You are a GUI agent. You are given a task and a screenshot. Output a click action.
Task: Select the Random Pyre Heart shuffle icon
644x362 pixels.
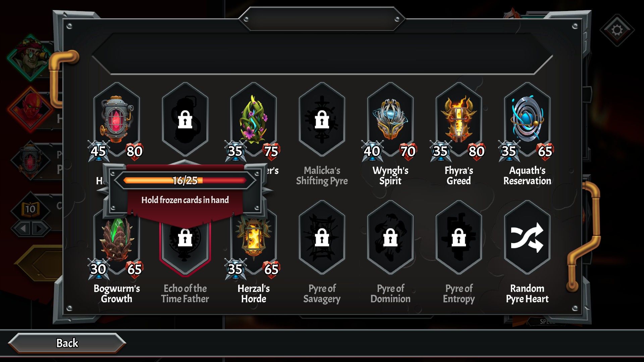[527, 237]
